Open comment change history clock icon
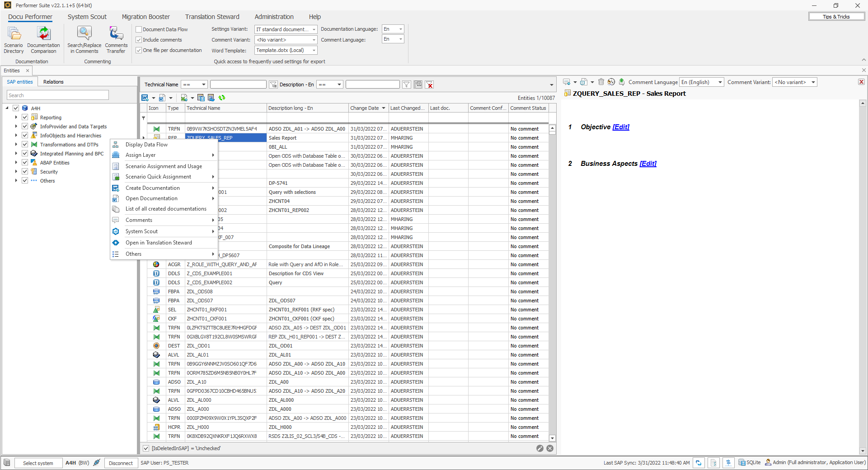This screenshot has height=470, width=868. (x=611, y=82)
